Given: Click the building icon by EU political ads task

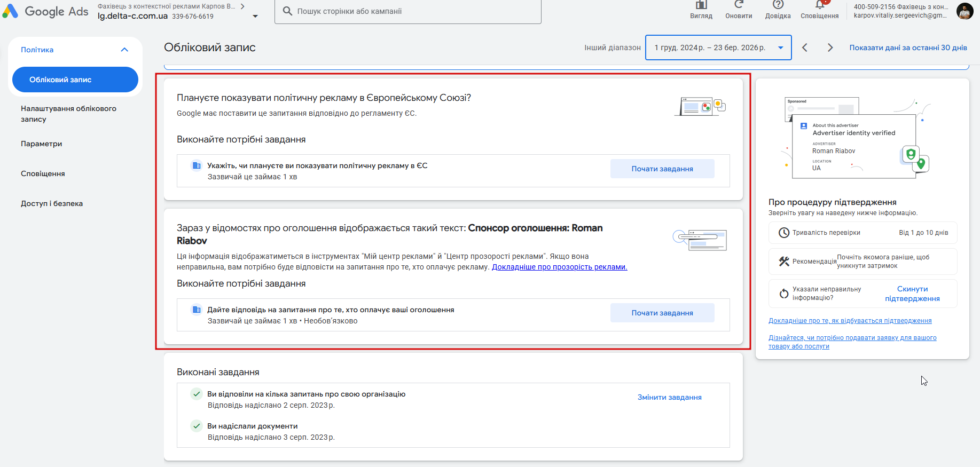Looking at the screenshot, I should (x=197, y=165).
